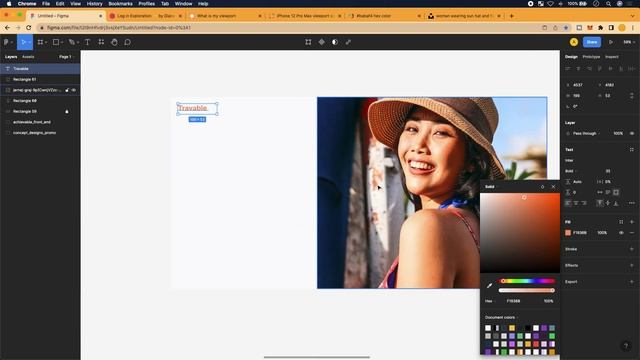This screenshot has width=640, height=360.
Task: Select auto width text resizing option
Action: [x=600, y=192]
